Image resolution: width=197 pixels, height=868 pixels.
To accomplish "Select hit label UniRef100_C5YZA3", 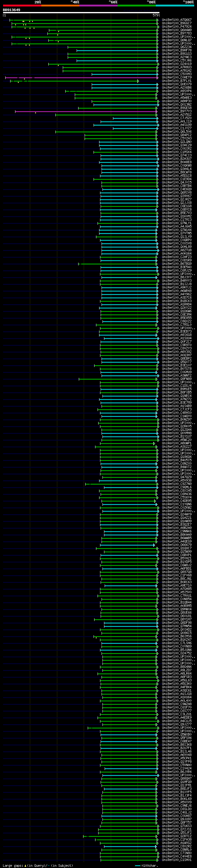I will coord(177,139).
